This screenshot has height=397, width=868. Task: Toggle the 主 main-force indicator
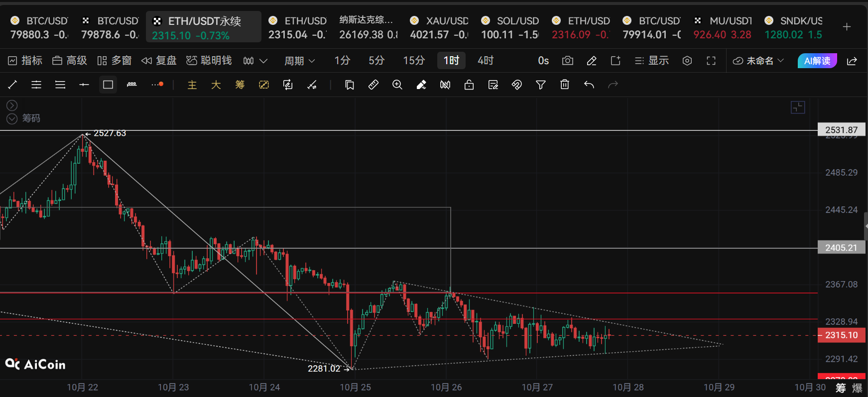192,85
